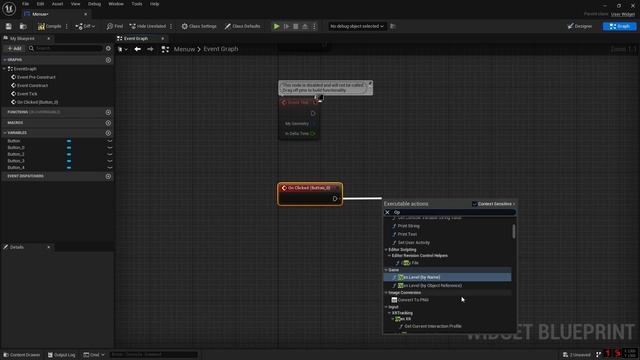The height and width of the screenshot is (360, 640).
Task: Open the Asset menu
Action: tap(58, 4)
